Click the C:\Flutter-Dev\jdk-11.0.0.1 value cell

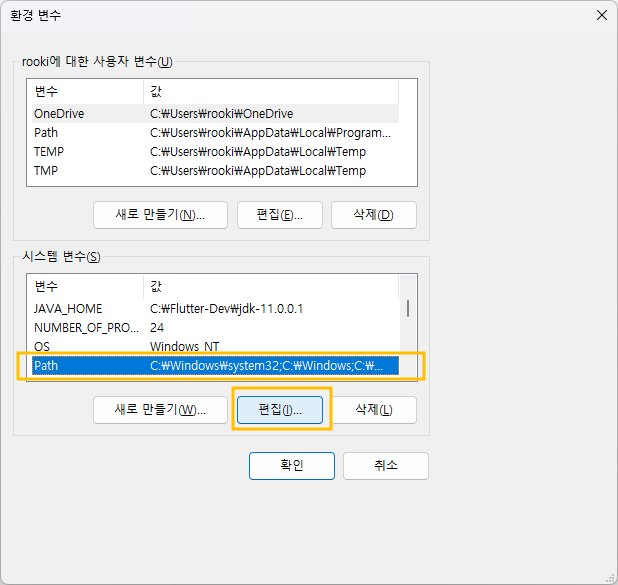pyautogui.click(x=226, y=309)
